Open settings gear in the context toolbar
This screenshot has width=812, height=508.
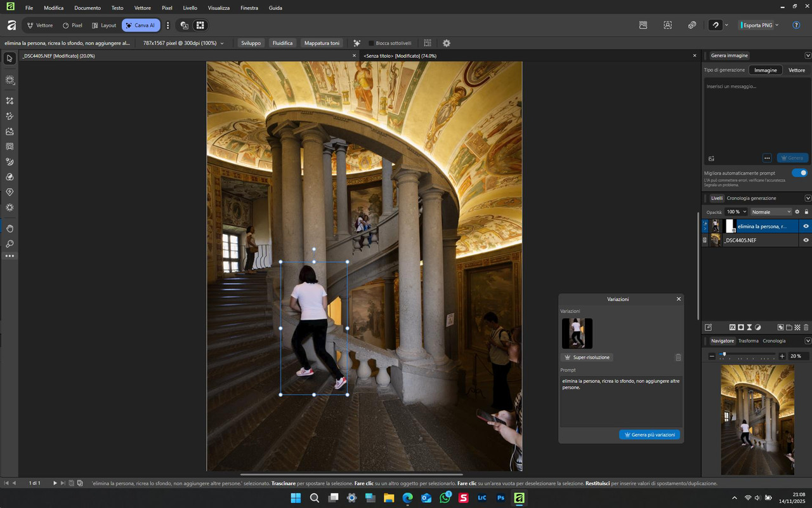tap(447, 43)
